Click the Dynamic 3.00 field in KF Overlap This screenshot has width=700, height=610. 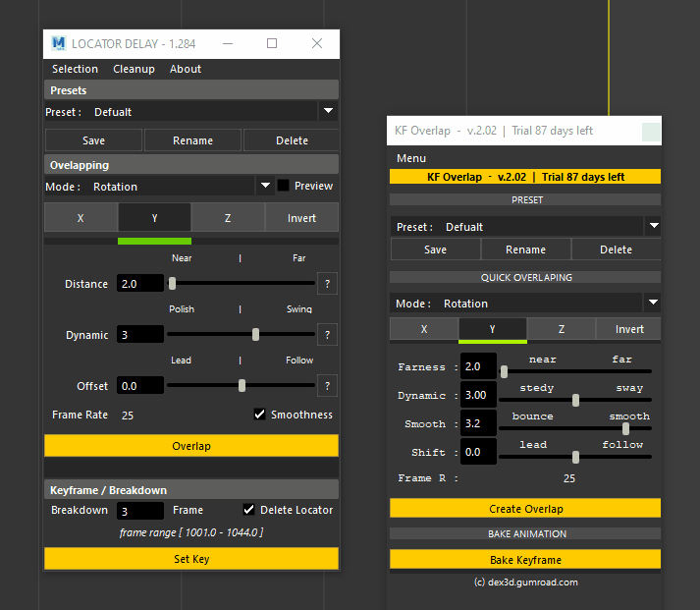(478, 395)
